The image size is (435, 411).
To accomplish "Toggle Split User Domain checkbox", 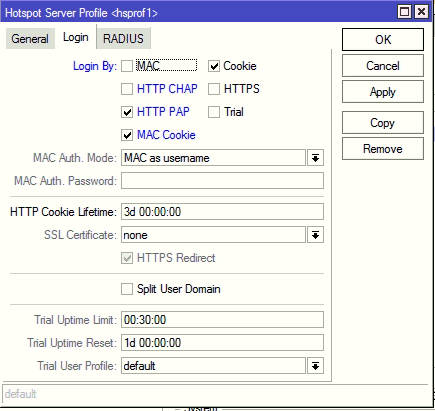I will pyautogui.click(x=127, y=289).
